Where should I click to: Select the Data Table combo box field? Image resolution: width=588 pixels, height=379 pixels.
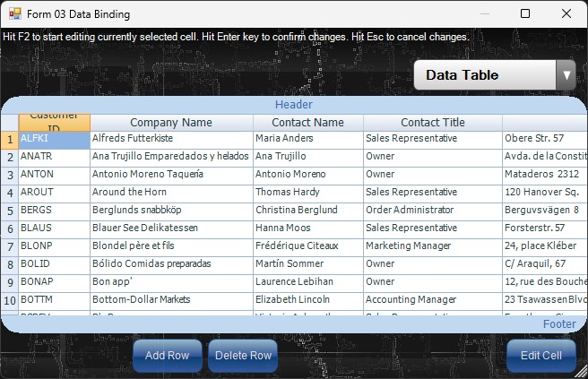pyautogui.click(x=485, y=76)
